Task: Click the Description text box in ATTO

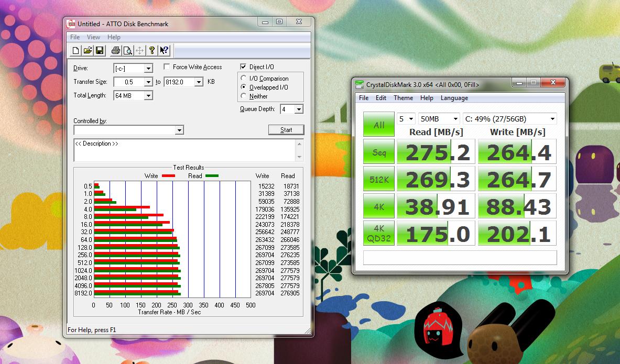Action: [184, 150]
